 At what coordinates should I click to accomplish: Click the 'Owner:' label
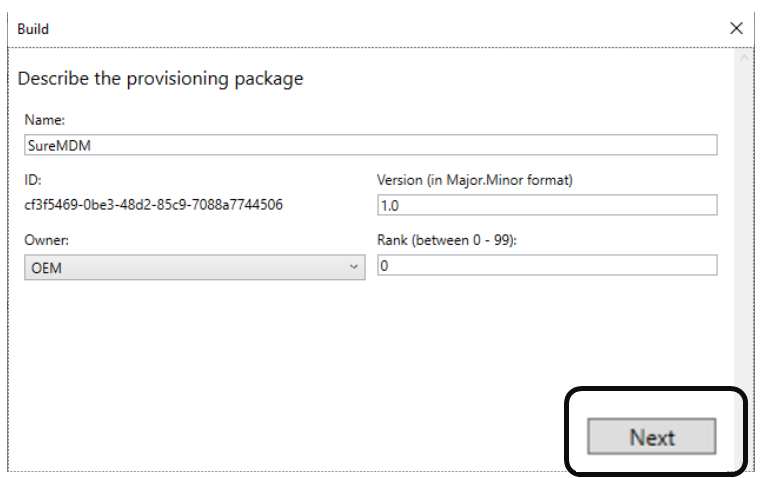pos(47,240)
